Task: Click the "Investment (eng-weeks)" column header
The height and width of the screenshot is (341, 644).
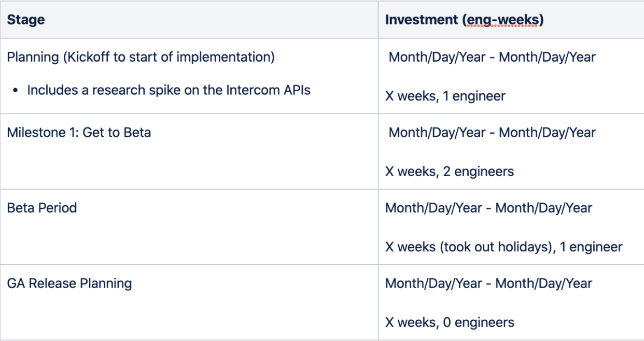Action: click(464, 20)
